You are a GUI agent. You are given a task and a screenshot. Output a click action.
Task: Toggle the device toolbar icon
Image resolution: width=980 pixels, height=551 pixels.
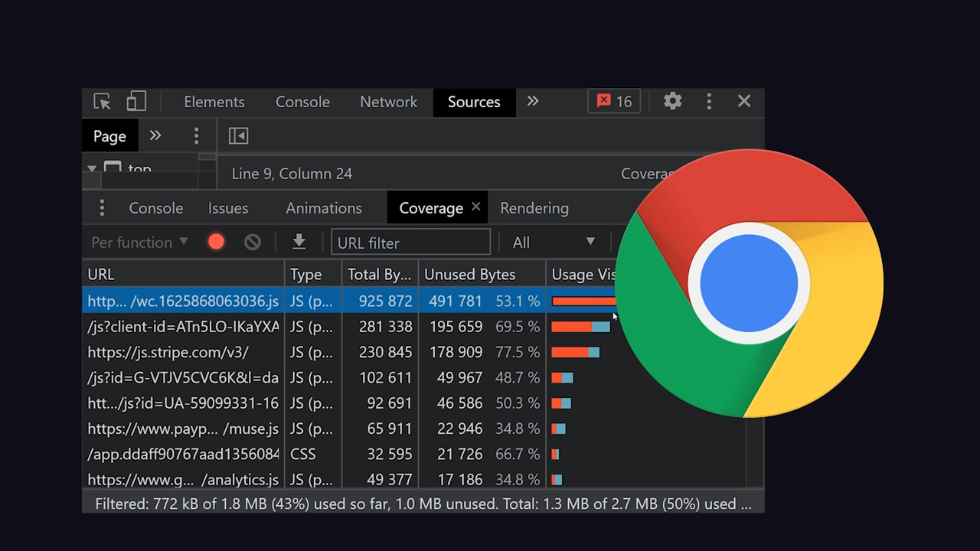click(x=136, y=102)
